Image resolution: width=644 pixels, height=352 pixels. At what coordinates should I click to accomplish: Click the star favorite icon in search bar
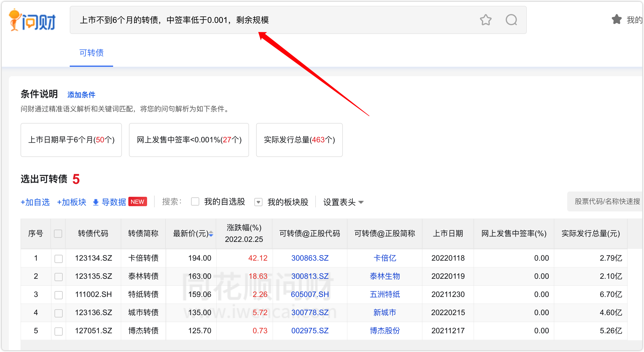pos(485,20)
